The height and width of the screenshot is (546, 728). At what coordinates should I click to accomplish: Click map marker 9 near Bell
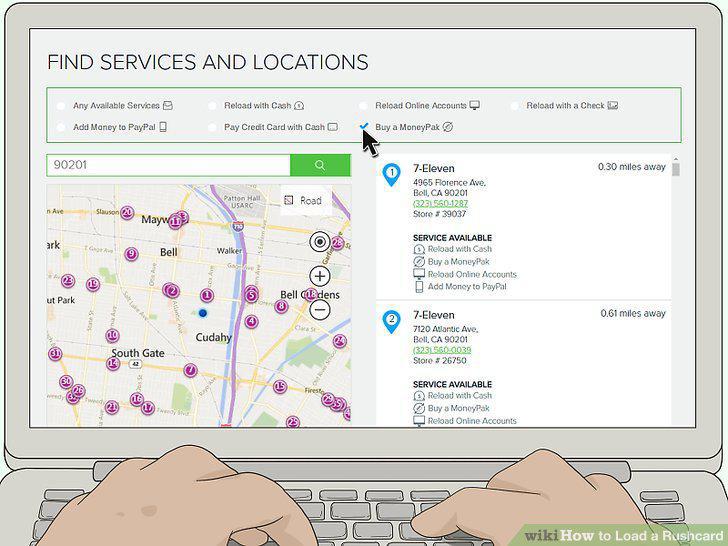coord(131,254)
